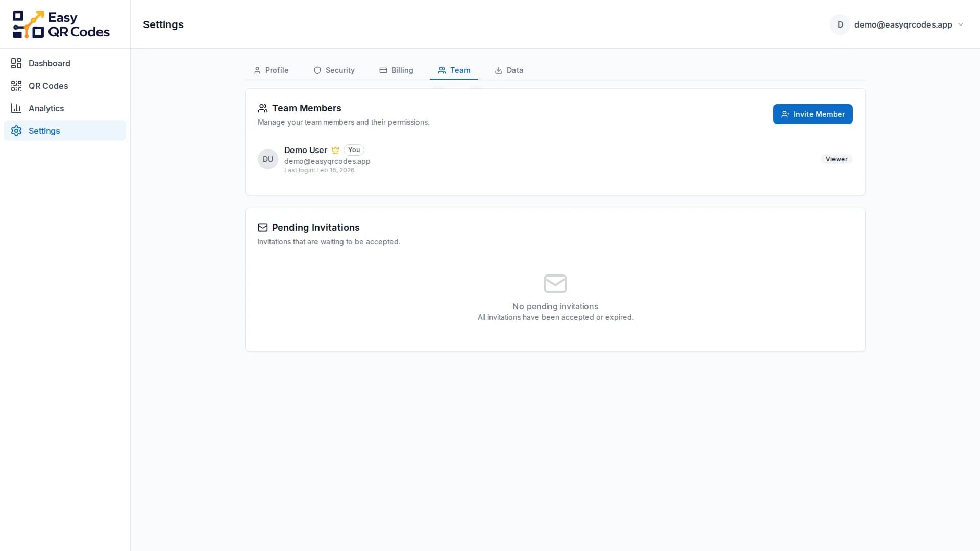
Task: Click the member email demo@easyqrcodes.app
Action: [x=327, y=161]
